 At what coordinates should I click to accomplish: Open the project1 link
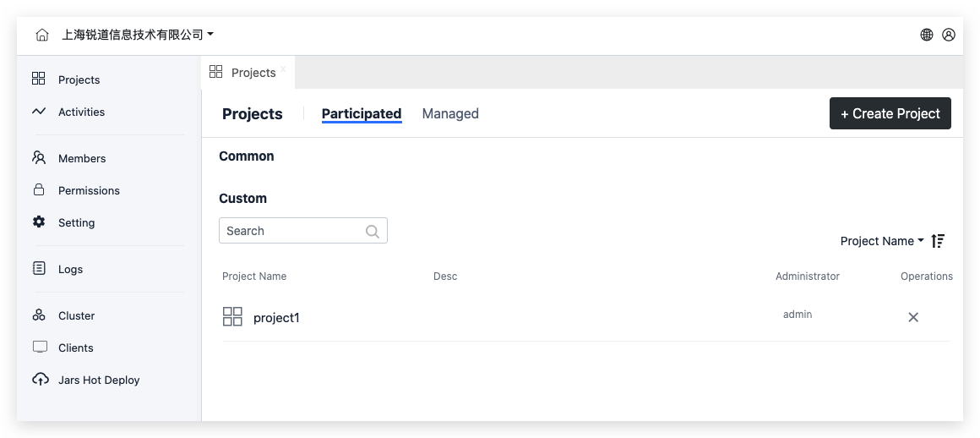pyautogui.click(x=276, y=318)
